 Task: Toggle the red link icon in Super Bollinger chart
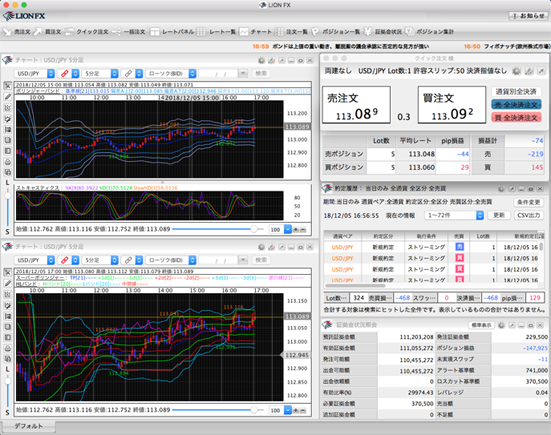tap(65, 260)
